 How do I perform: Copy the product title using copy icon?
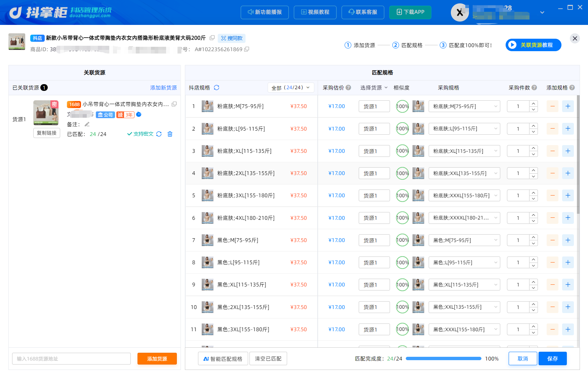point(212,38)
